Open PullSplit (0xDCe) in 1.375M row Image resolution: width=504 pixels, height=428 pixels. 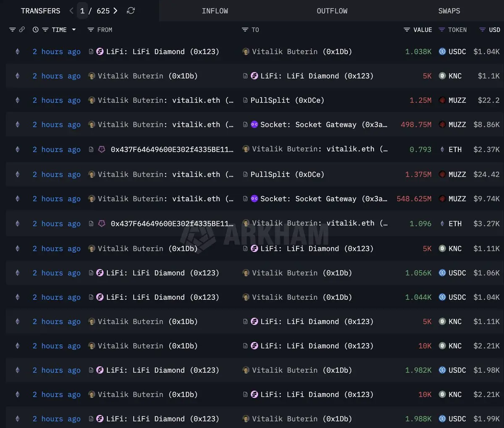tap(287, 174)
